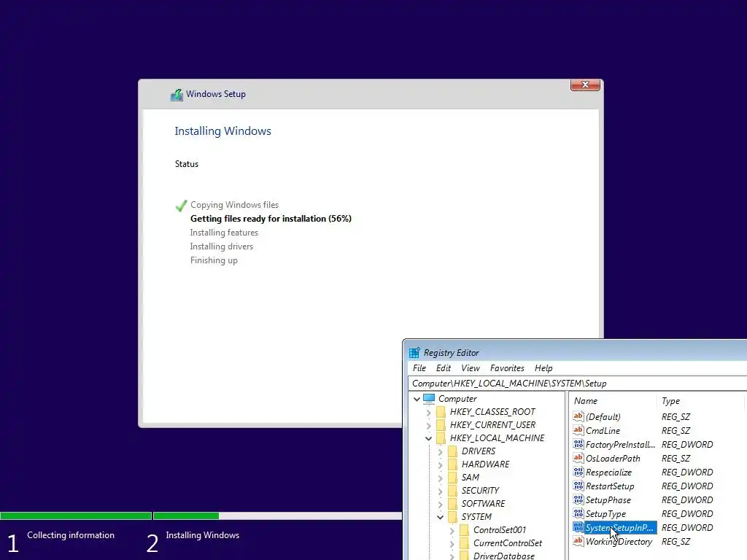Click the WorkingDirectory string value icon
This screenshot has width=747, height=560.
578,542
